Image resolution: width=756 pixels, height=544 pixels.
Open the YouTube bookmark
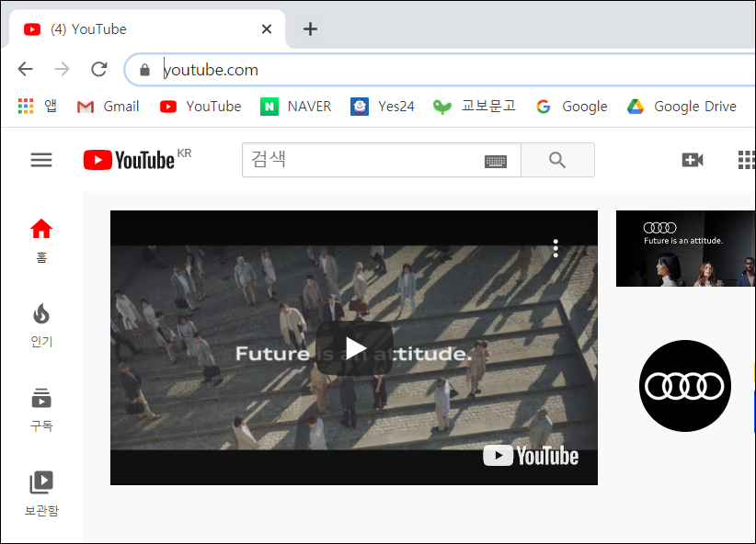coord(200,106)
